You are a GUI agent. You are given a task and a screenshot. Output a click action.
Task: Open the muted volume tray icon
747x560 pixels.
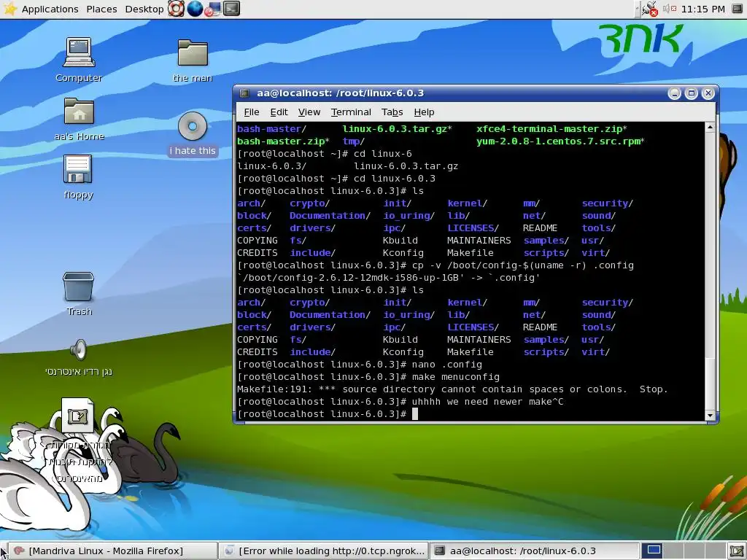tap(670, 9)
